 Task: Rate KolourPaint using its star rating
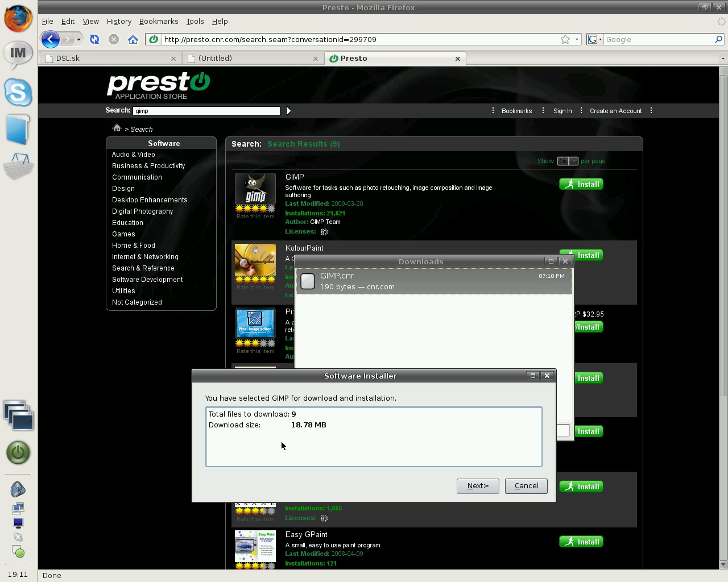tap(255, 279)
